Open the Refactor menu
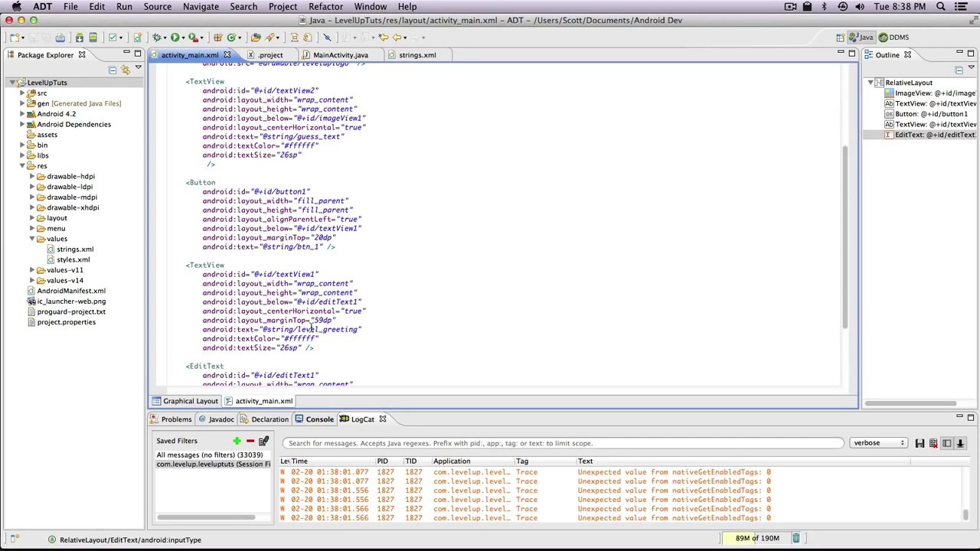Screen dimensions: 980x551 pyautogui.click(x=325, y=7)
